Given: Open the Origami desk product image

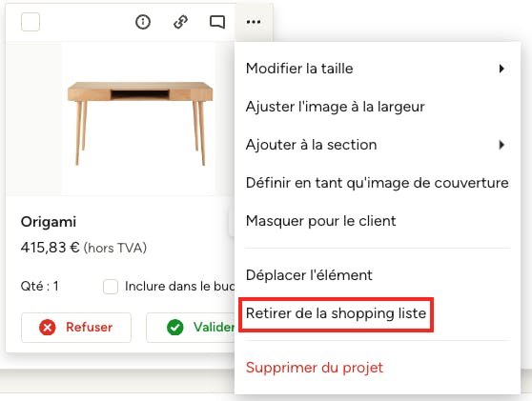Looking at the screenshot, I should (x=140, y=123).
